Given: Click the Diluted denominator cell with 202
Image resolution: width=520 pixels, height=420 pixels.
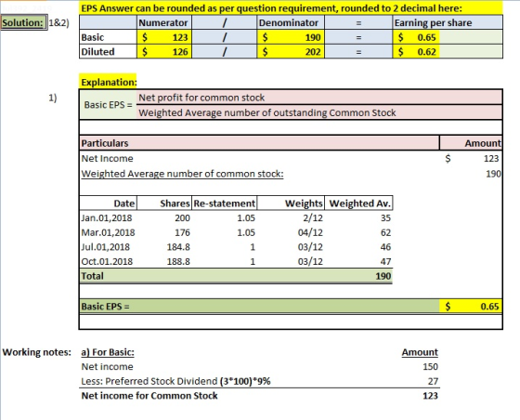Looking at the screenshot, I should tap(291, 52).
